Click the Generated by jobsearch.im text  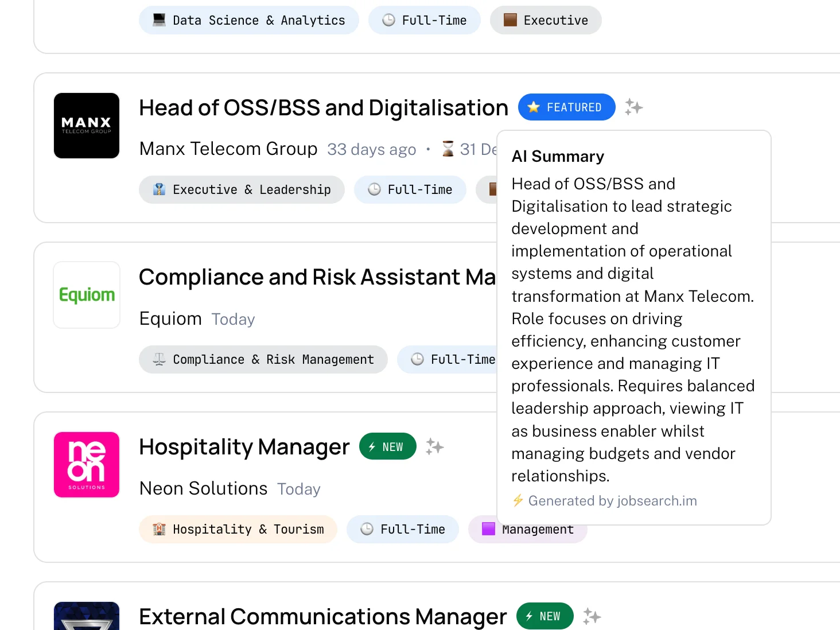tap(612, 501)
